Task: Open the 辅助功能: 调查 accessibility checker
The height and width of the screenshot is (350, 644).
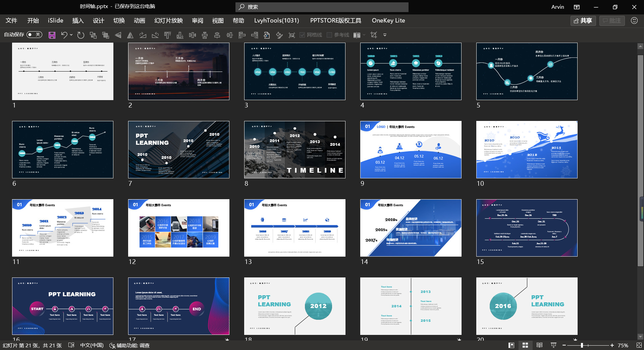Action: [x=129, y=345]
